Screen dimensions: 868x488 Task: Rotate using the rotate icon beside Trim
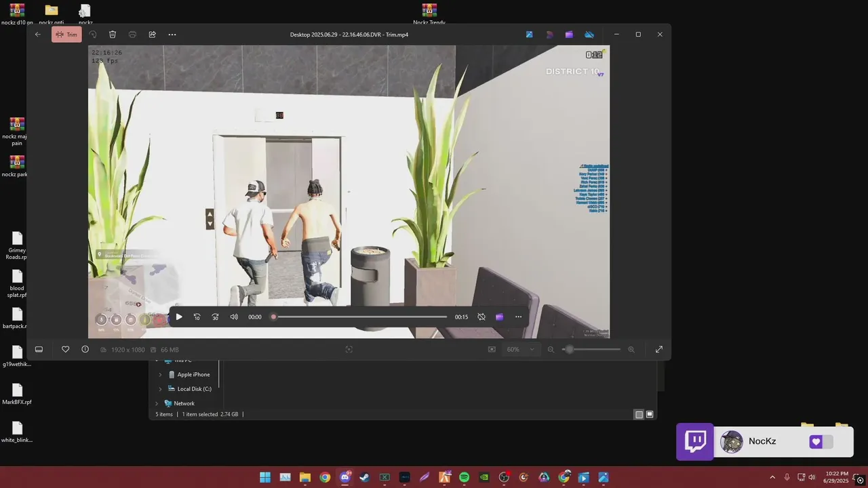click(93, 35)
